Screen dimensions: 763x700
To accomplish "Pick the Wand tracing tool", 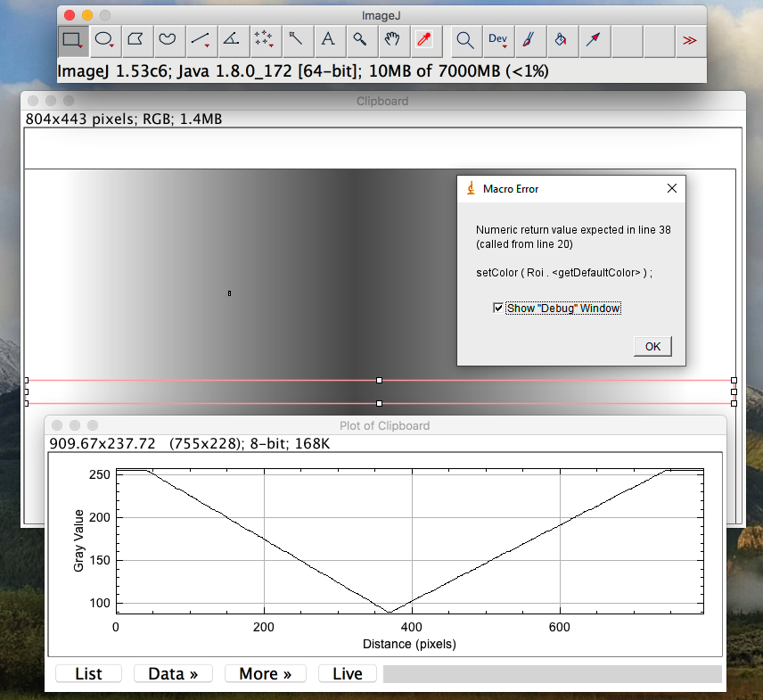I will pyautogui.click(x=296, y=41).
